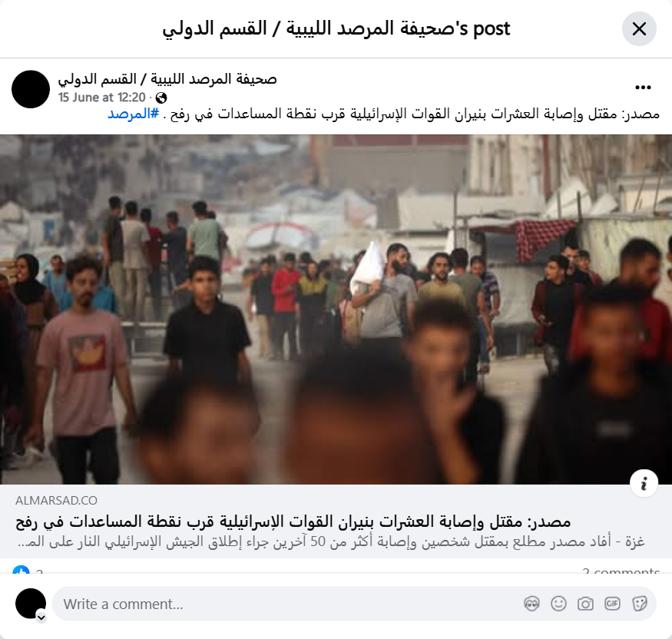This screenshot has height=639, width=672.
Task: Open the ALMARSAD.CO article headline
Action: point(293,521)
